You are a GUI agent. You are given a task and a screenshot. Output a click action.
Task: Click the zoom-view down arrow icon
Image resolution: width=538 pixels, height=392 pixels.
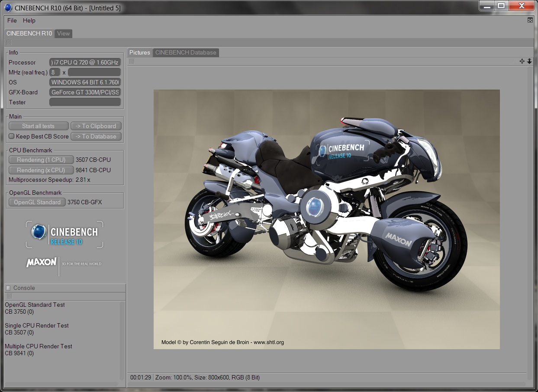coord(529,61)
